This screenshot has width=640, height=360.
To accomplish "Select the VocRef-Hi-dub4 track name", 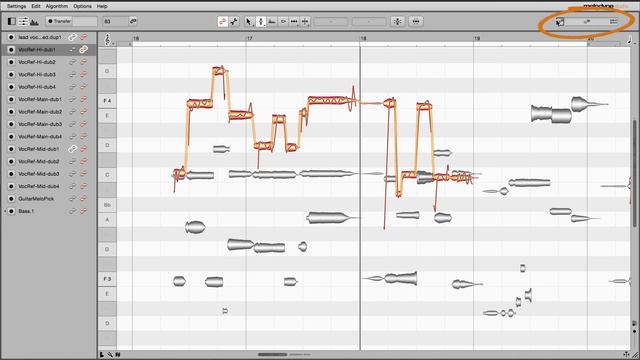I will coord(37,87).
